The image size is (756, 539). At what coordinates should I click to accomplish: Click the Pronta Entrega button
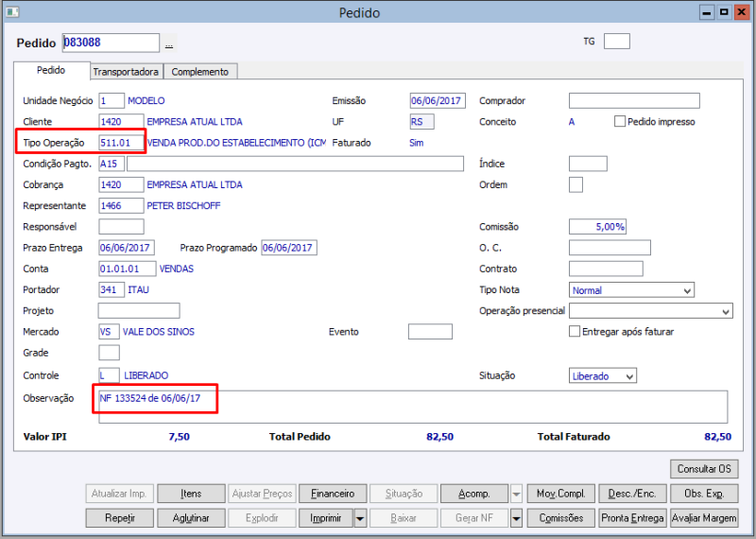[x=632, y=518]
